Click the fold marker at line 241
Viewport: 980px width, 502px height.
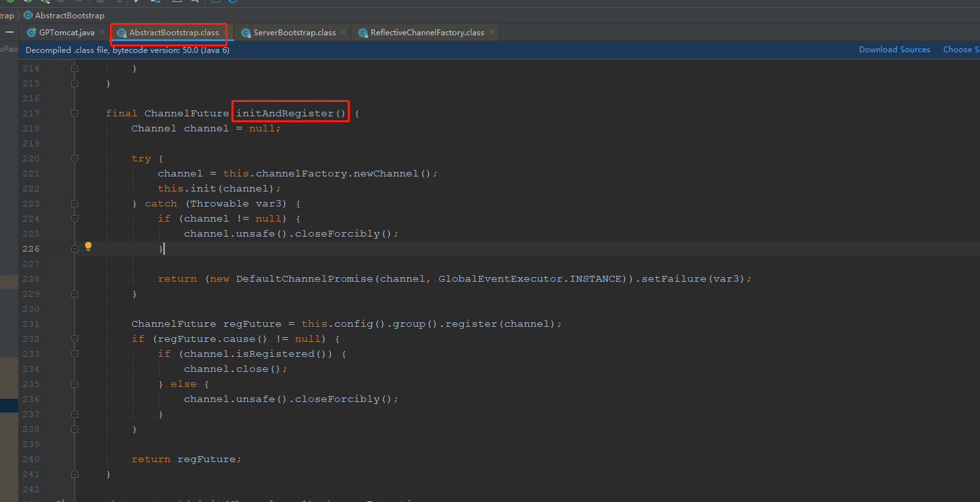75,475
